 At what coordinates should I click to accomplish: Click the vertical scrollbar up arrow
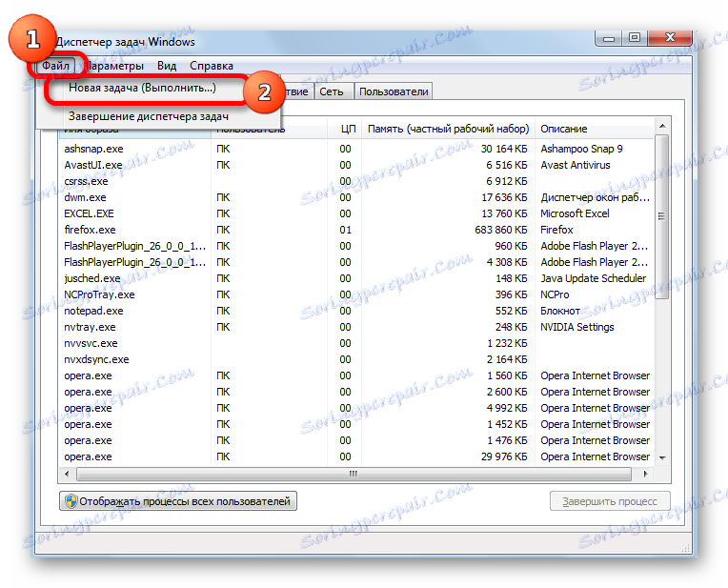pos(662,126)
